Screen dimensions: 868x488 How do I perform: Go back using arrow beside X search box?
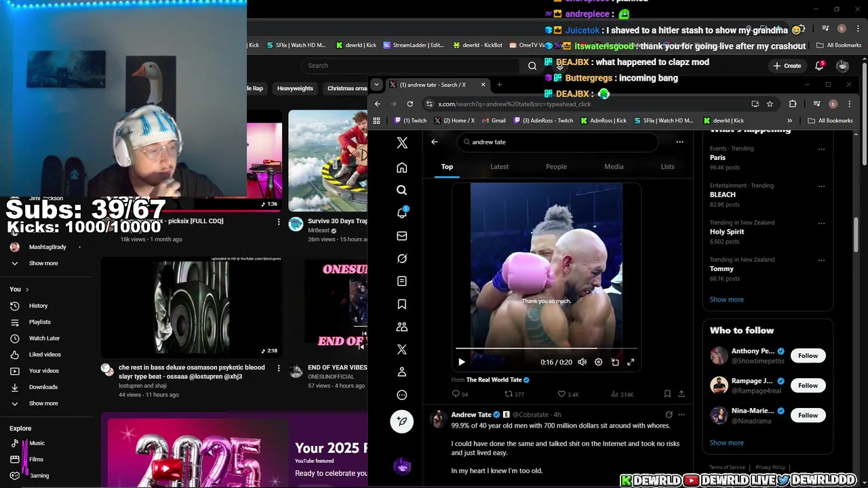tap(434, 142)
